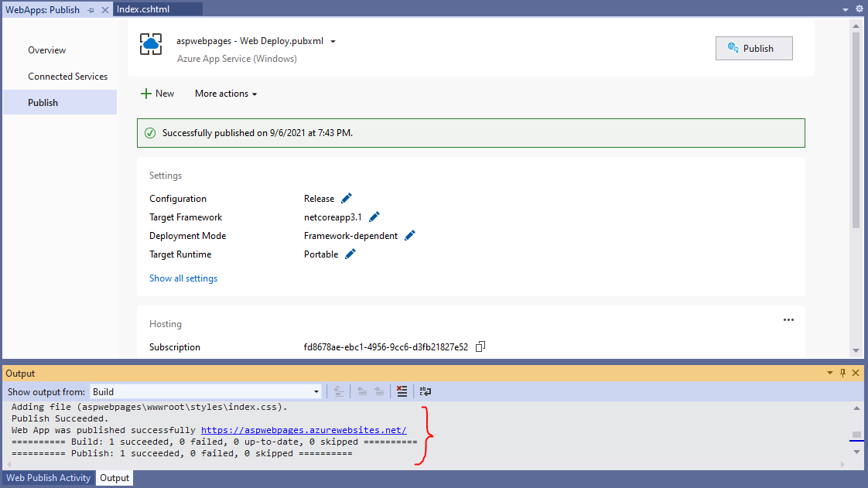Viewport: 868px width, 488px height.
Task: Click the netcoreapp3.1 value
Action: [x=333, y=217]
